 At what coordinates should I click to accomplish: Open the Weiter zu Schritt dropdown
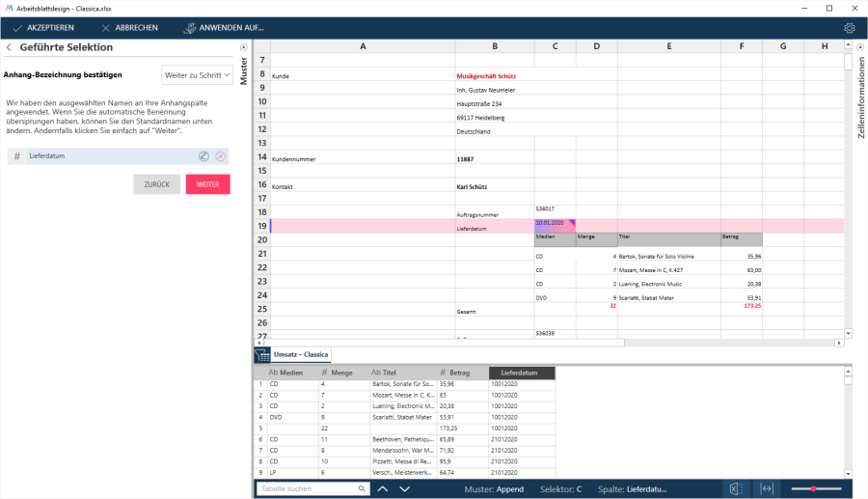(197, 75)
